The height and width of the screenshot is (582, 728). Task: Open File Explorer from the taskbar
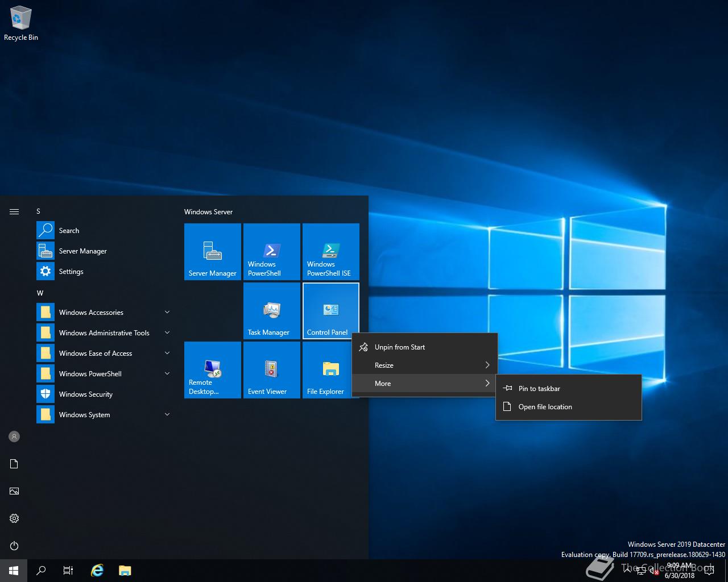[125, 571]
